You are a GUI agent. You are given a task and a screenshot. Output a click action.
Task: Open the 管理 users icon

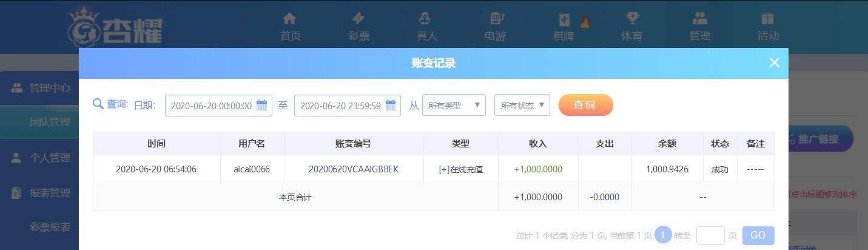tap(700, 19)
